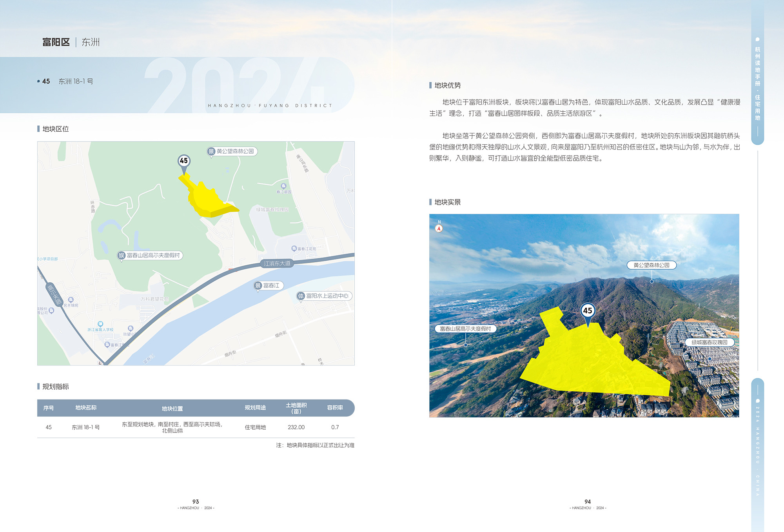Click the 45 location pin on the map
Viewport: 784px width, 532px height.
pyautogui.click(x=184, y=164)
